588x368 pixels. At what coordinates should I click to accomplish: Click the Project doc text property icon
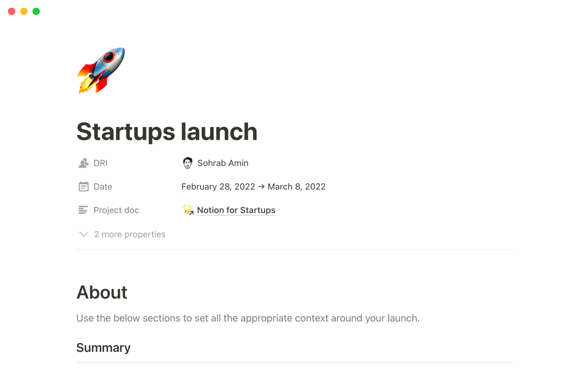[83, 210]
